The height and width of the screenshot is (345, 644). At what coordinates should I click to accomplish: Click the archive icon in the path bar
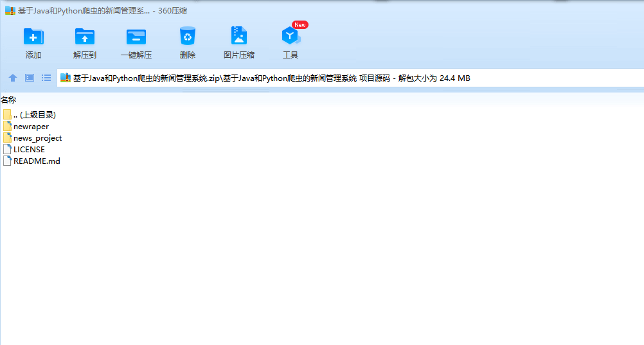click(66, 78)
